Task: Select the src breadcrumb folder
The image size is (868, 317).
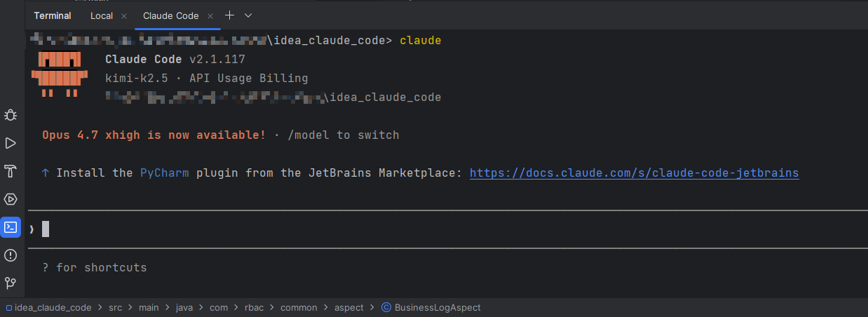Action: click(115, 307)
